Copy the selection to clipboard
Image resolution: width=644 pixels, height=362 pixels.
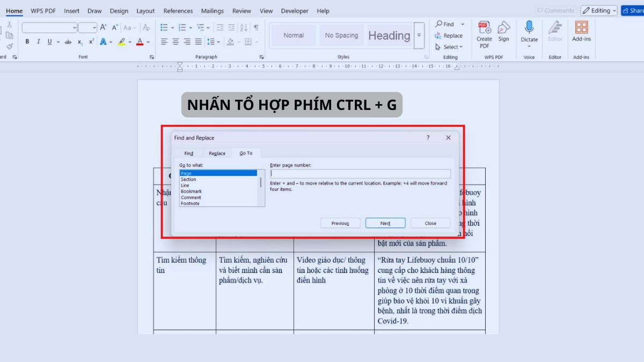click(9, 35)
